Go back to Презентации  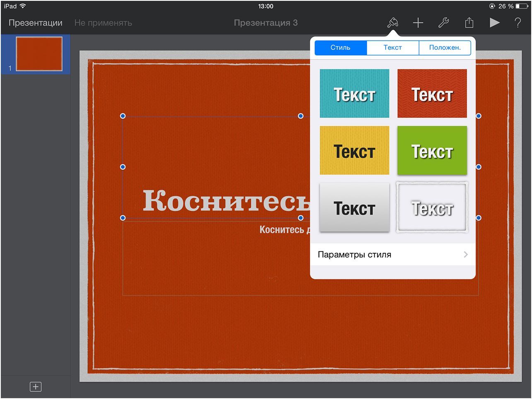pos(36,23)
